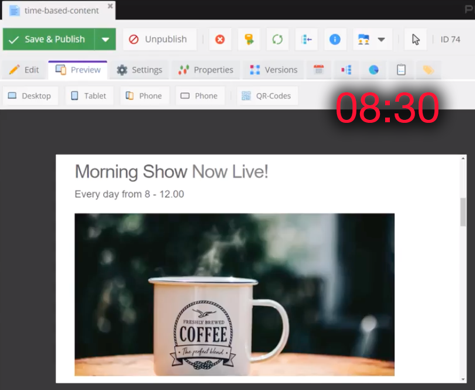Click the red delete icon in toolbar

pyautogui.click(x=220, y=40)
